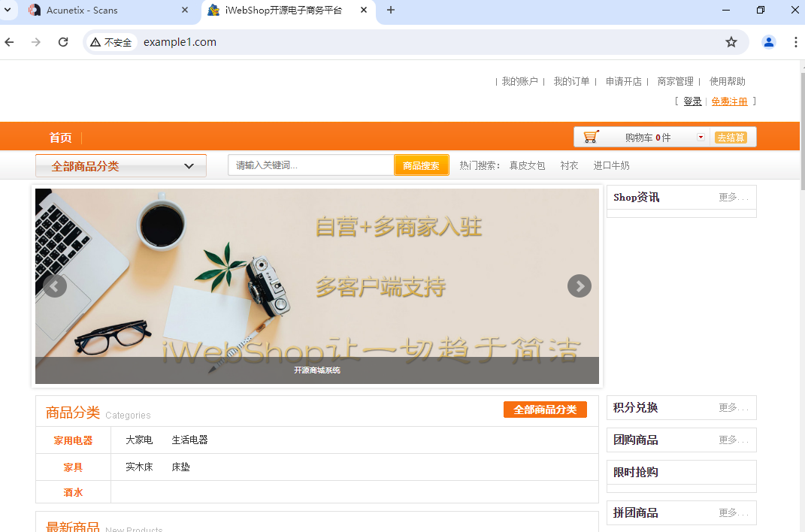Screen dimensions: 805x532
Task: Open 更多 in 团购商品 panel
Action: pos(733,440)
